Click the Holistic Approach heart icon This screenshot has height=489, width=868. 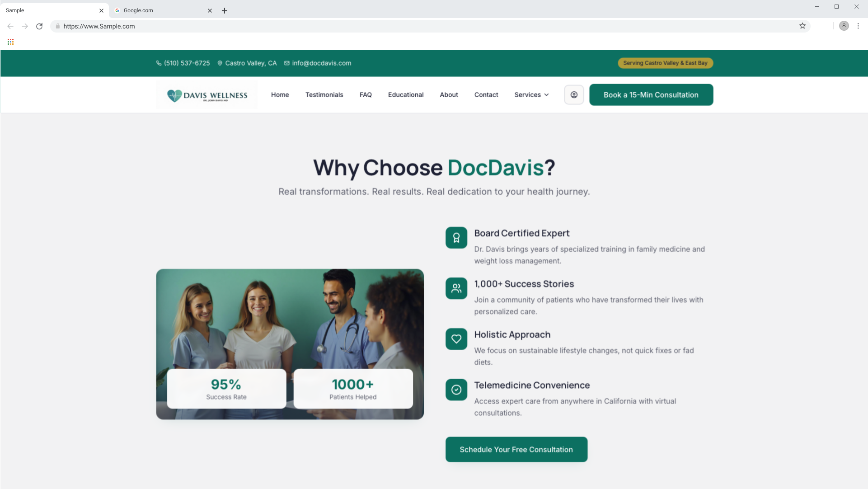click(456, 339)
